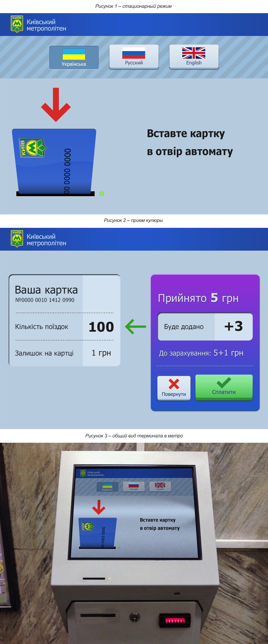Click the Буде додано +3 field
Image resolution: width=268 pixels, height=644 pixels.
(x=205, y=327)
